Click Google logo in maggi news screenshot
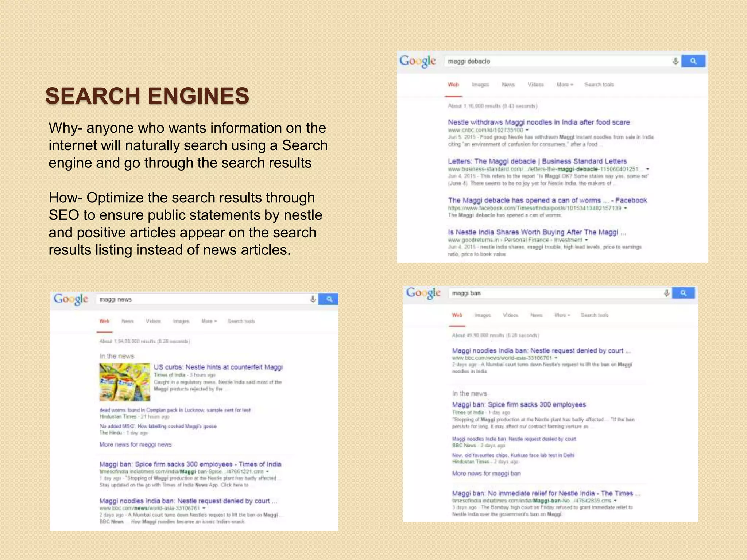 tap(71, 299)
